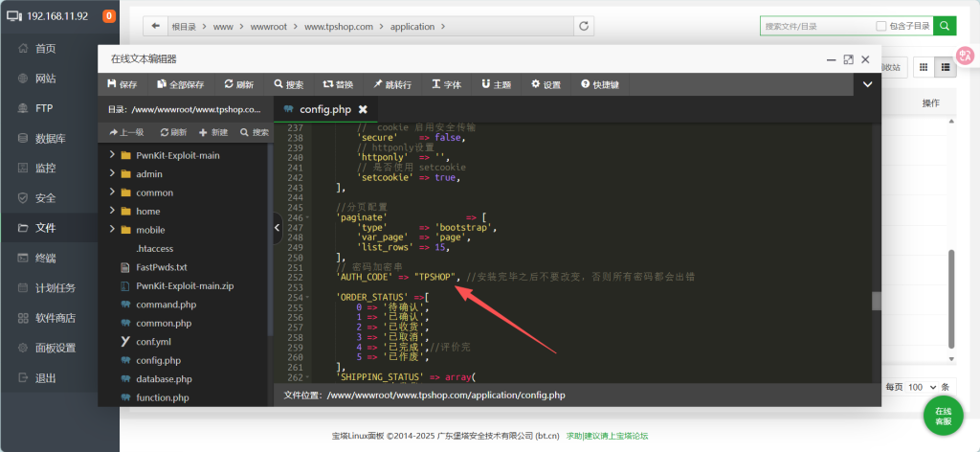This screenshot has height=452, width=980.
Task: Select the config.php editor tab
Action: pyautogui.click(x=325, y=109)
